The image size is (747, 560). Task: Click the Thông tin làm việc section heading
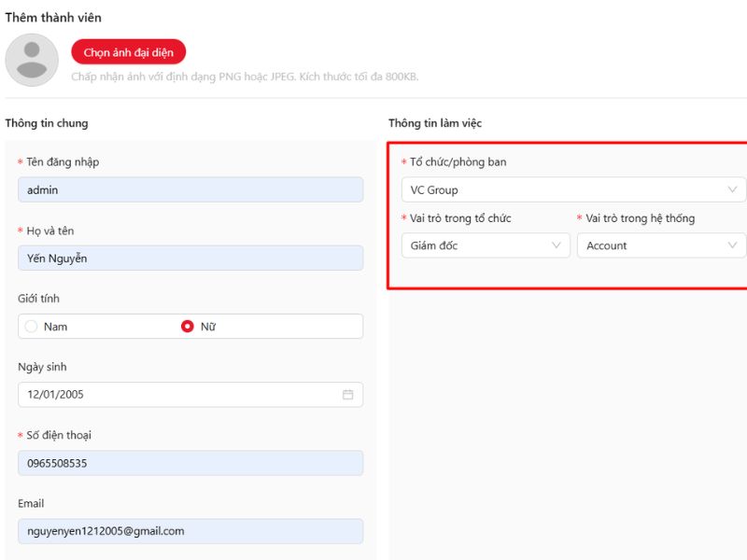(x=435, y=123)
